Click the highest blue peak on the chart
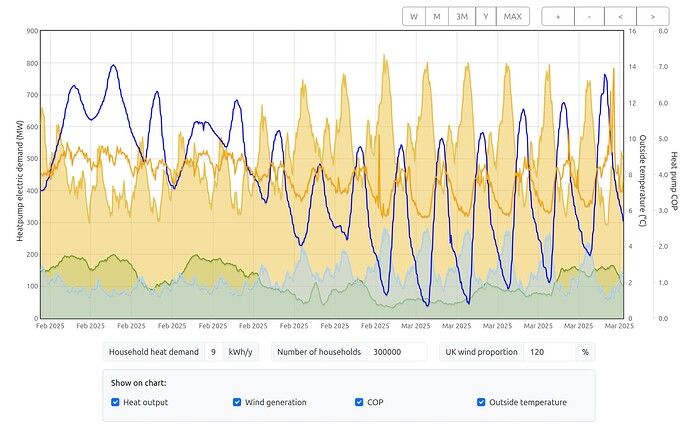Screen dimensions: 690x428 point(114,66)
